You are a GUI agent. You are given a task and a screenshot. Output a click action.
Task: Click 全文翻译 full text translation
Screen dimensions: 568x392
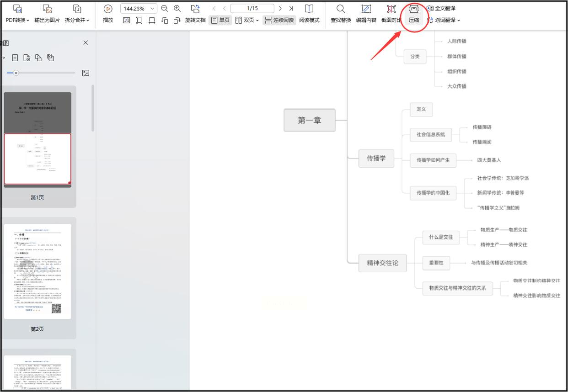pyautogui.click(x=441, y=8)
